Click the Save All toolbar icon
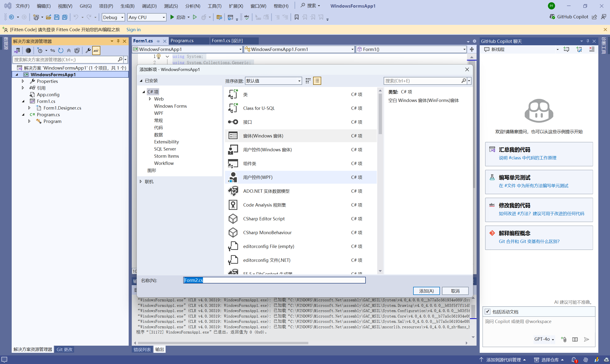Screen dimensions: 610x364 [x=65, y=17]
